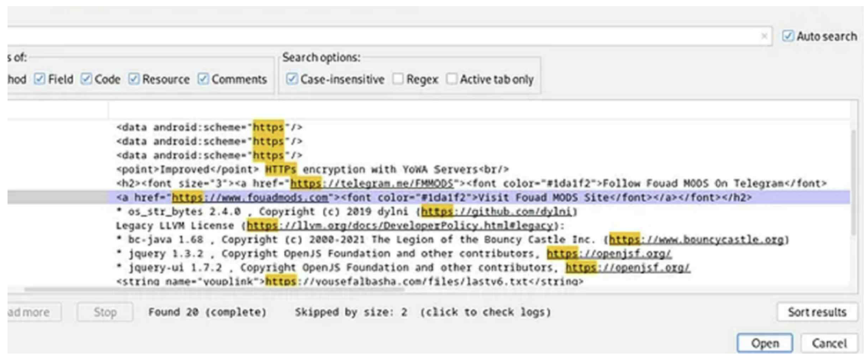Choose the youplink string result row
Screen dimensions: 868x357
coord(349,281)
